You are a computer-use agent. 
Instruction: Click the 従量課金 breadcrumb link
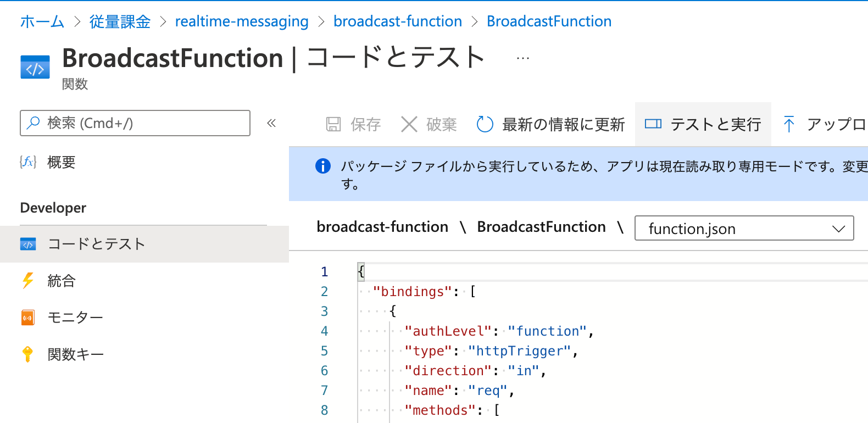pyautogui.click(x=120, y=21)
